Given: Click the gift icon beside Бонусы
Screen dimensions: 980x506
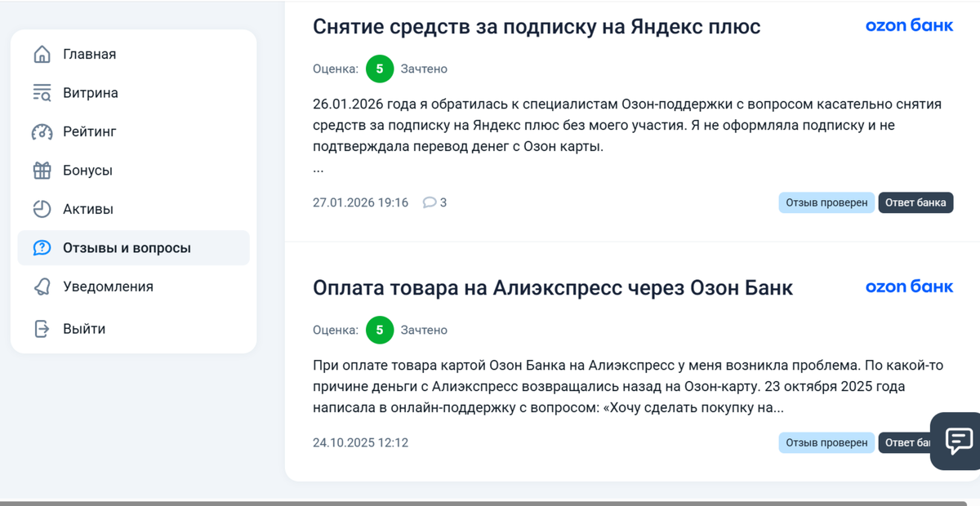Looking at the screenshot, I should [x=42, y=171].
